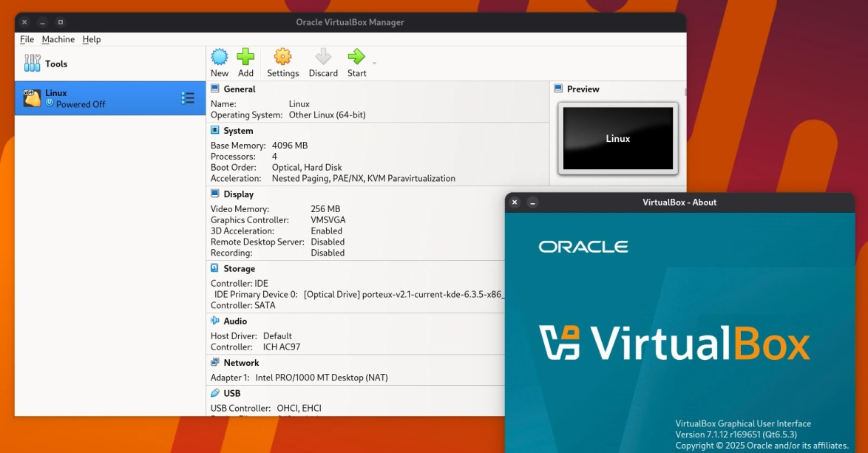Click the "Optical, Hard Disk" boot order value

click(x=307, y=168)
